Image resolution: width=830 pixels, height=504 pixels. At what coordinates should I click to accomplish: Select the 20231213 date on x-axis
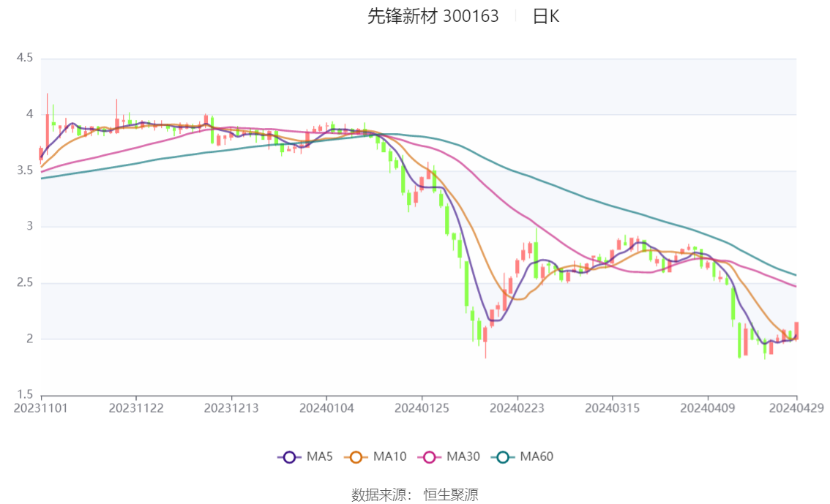click(231, 407)
